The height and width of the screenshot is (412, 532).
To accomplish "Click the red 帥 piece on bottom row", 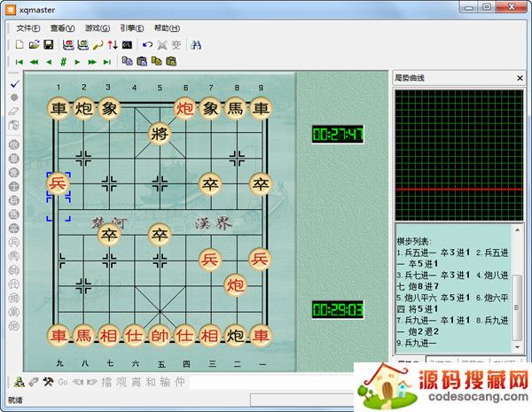I will [x=160, y=336].
